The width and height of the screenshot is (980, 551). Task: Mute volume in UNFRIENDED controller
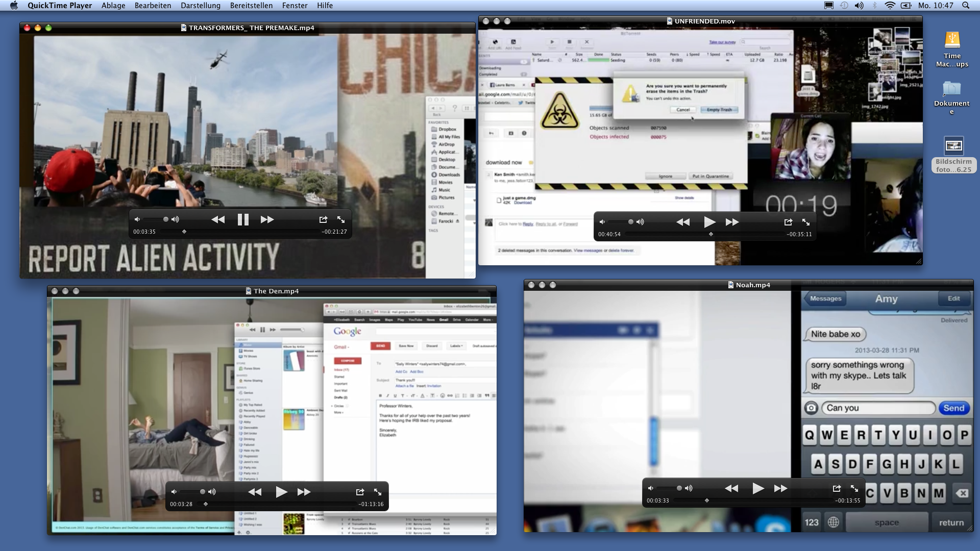[602, 222]
